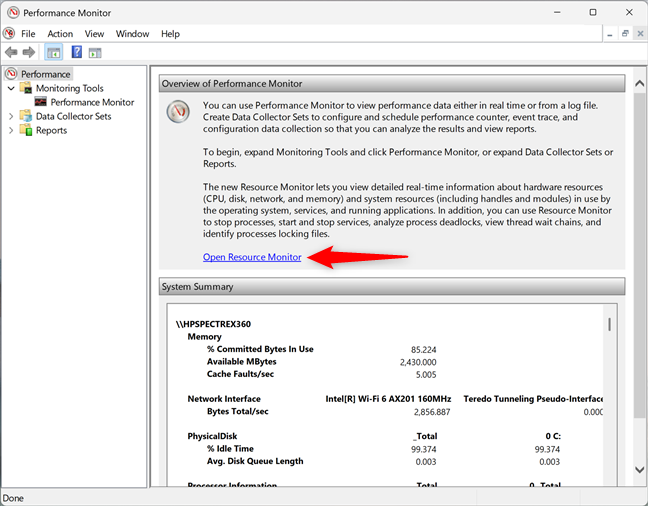The width and height of the screenshot is (648, 506).
Task: Close the inner MDI child window
Action: [x=640, y=33]
